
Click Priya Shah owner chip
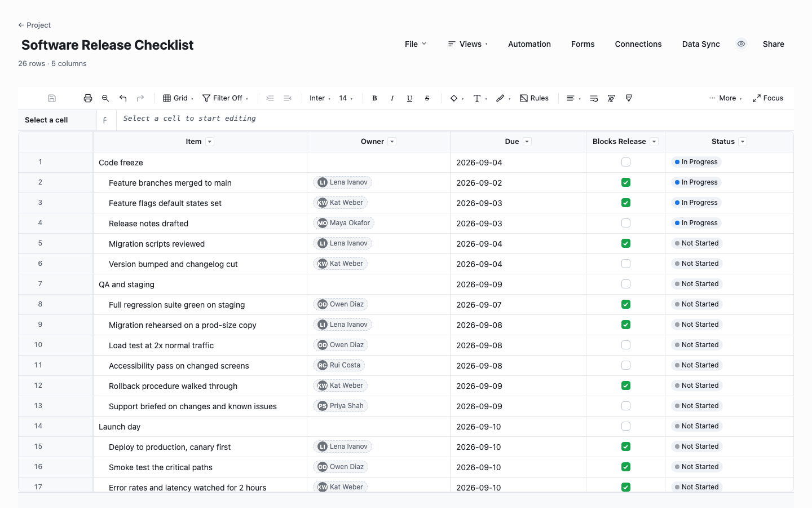point(341,406)
